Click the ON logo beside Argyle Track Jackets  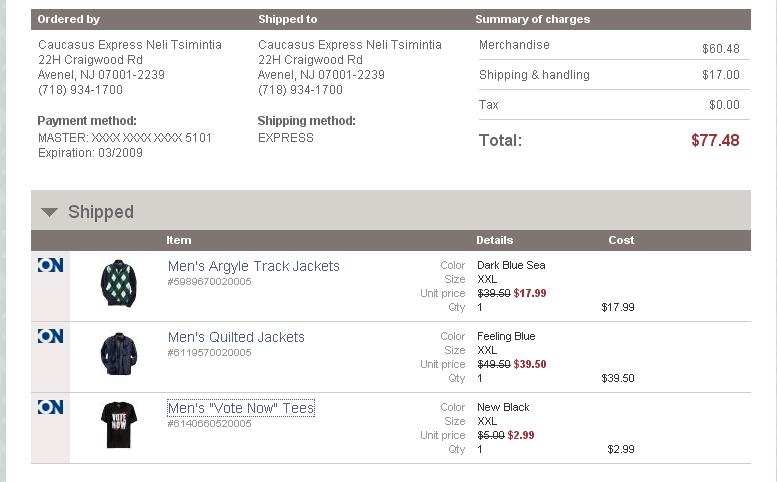click(x=50, y=265)
